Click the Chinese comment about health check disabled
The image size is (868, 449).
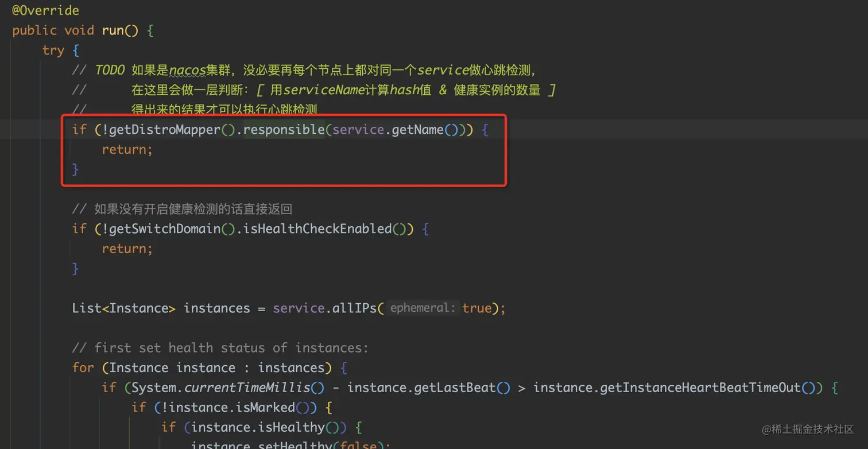pos(182,209)
